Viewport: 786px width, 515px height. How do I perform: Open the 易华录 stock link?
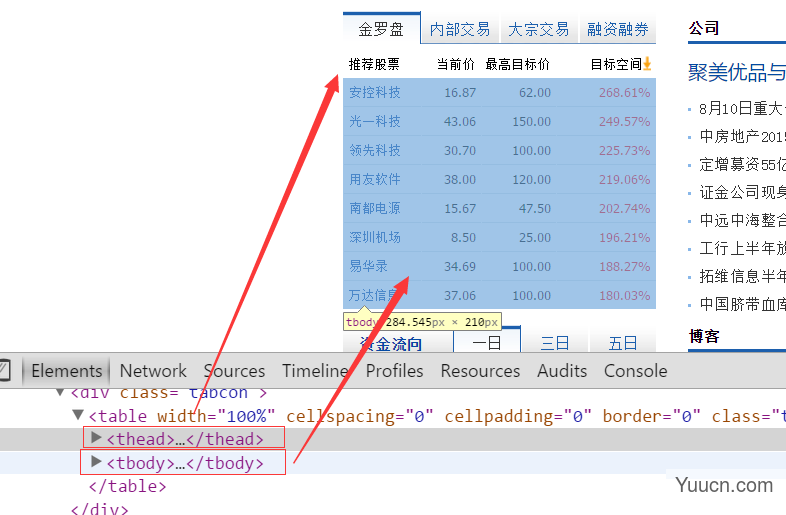(368, 266)
